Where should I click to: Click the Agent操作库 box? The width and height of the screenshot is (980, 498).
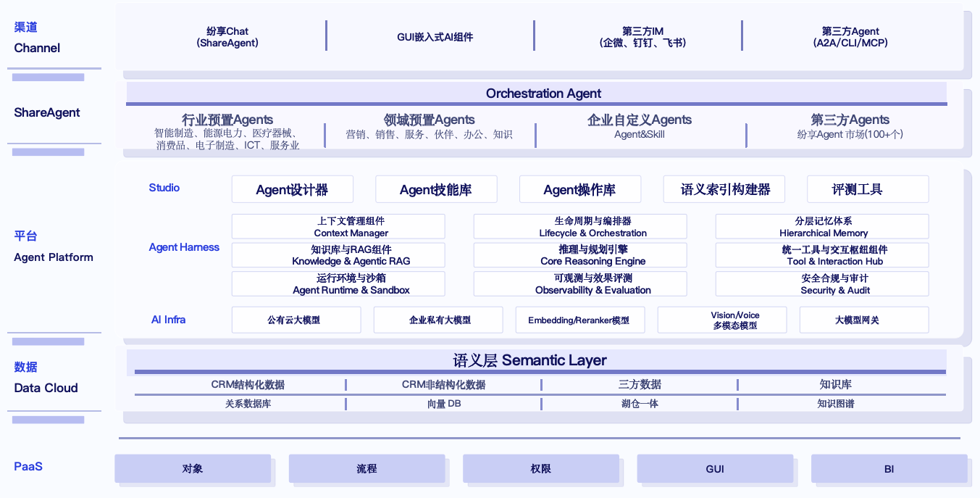pos(580,189)
